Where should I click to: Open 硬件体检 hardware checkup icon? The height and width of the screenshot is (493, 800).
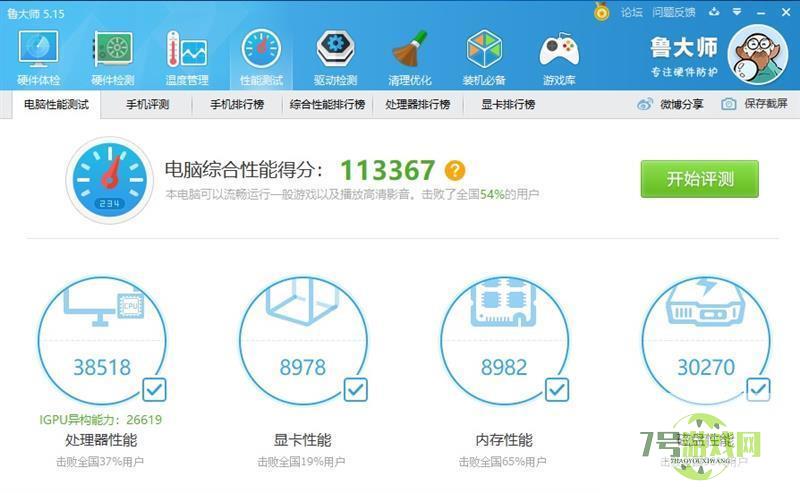coord(38,50)
